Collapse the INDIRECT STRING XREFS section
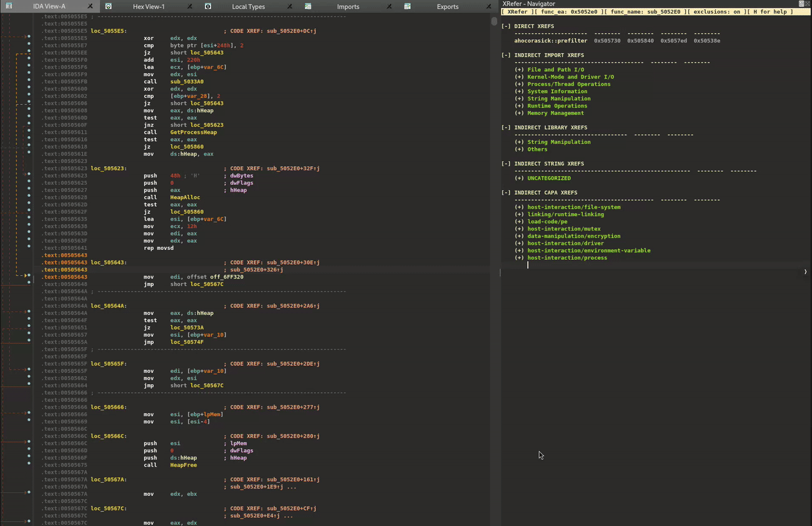 [x=506, y=164]
